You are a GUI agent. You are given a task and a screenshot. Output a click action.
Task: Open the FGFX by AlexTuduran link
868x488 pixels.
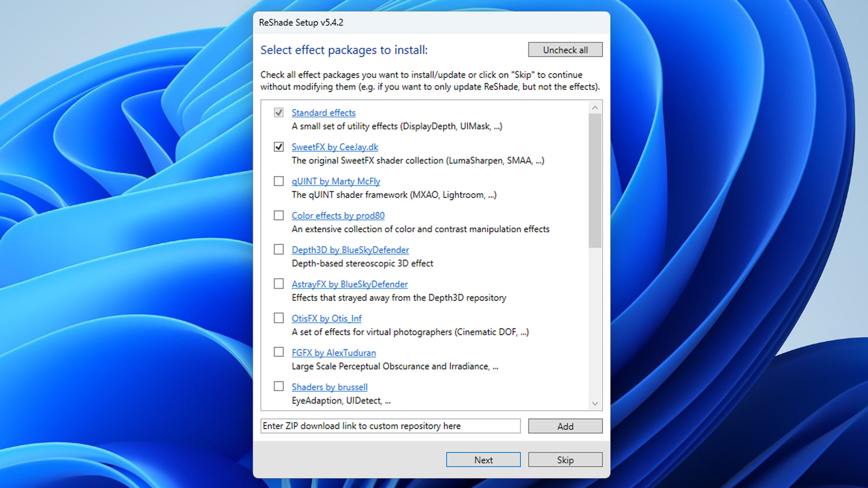(334, 353)
